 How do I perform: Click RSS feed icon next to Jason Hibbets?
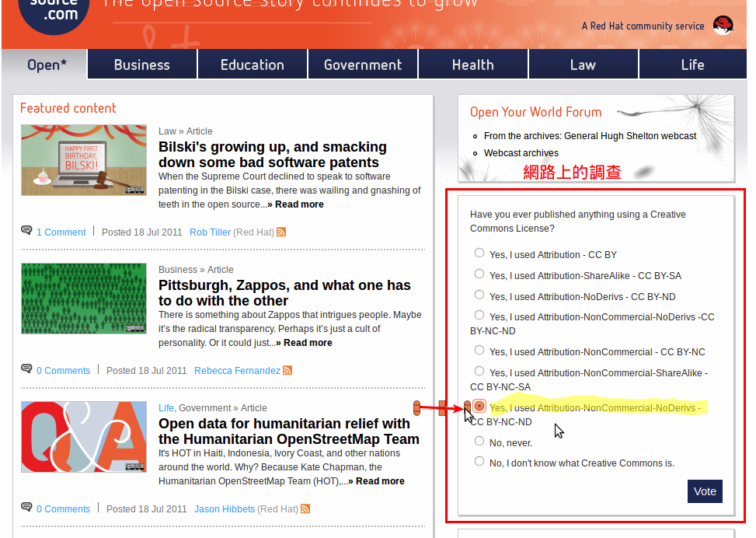[x=305, y=509]
